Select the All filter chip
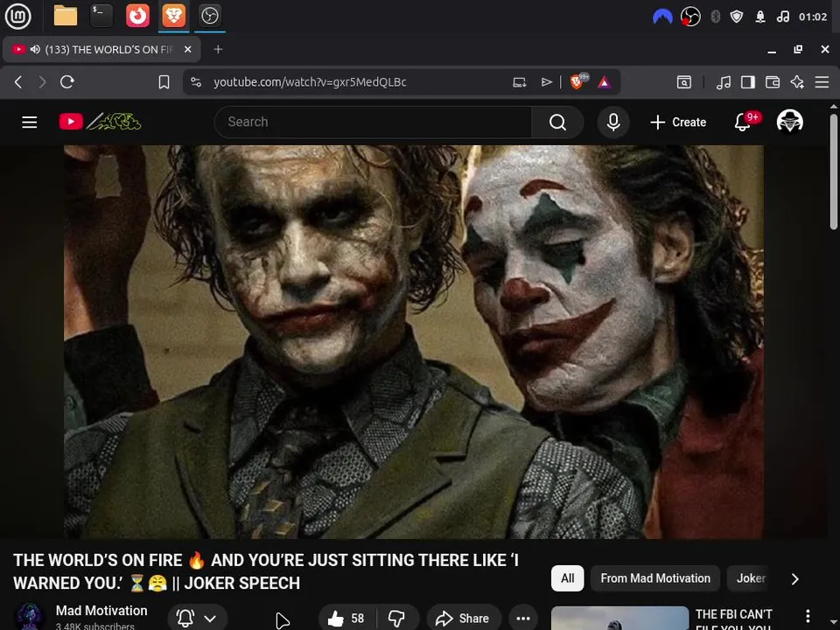The image size is (840, 630). pyautogui.click(x=567, y=578)
